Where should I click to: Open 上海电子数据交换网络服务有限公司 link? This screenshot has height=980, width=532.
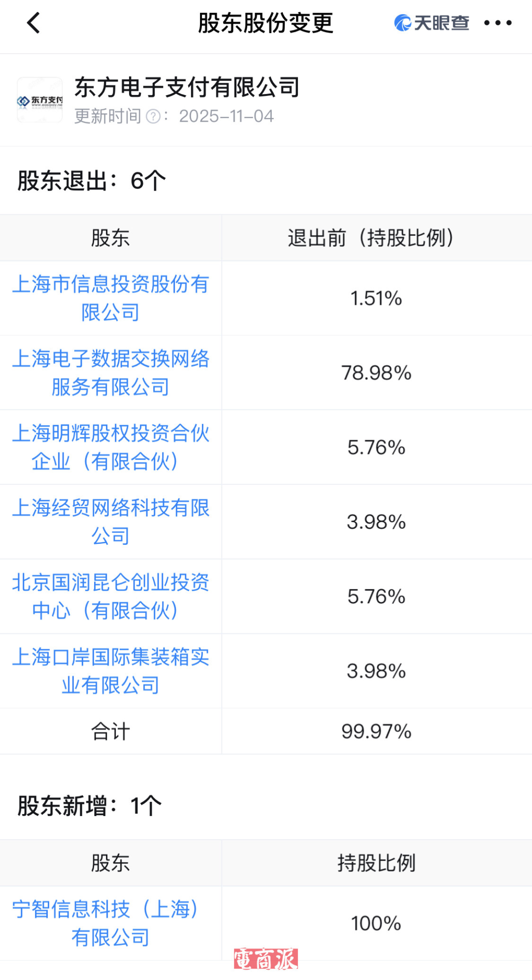tap(110, 373)
